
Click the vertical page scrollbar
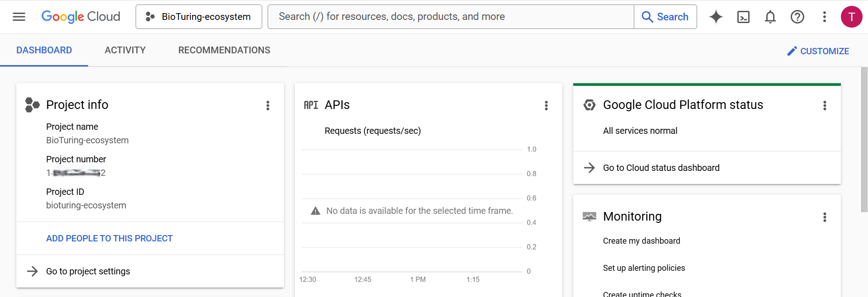pyautogui.click(x=864, y=140)
